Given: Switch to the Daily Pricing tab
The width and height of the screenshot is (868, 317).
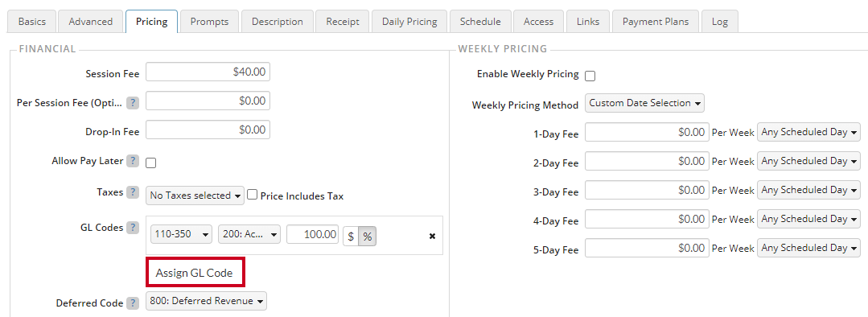Looking at the screenshot, I should click(x=409, y=22).
